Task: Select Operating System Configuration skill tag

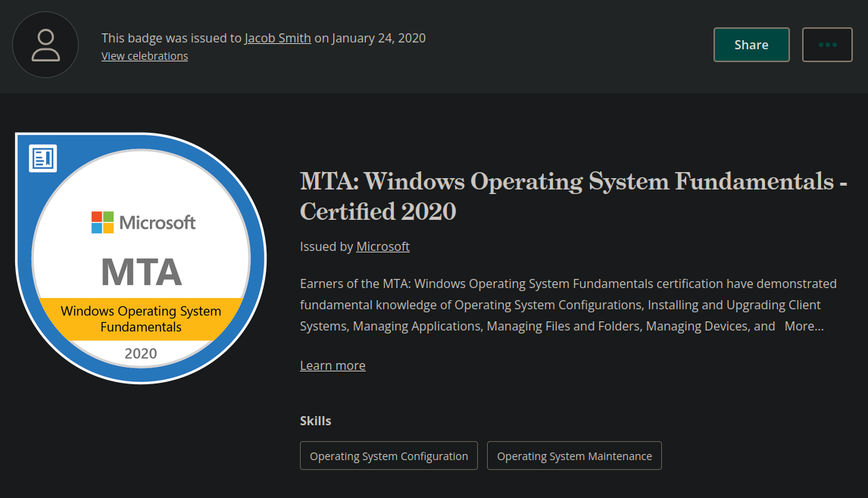Action: point(389,456)
